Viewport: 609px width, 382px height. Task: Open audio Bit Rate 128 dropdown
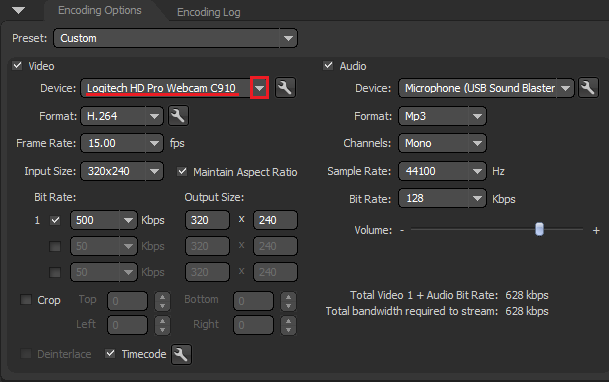(442, 198)
